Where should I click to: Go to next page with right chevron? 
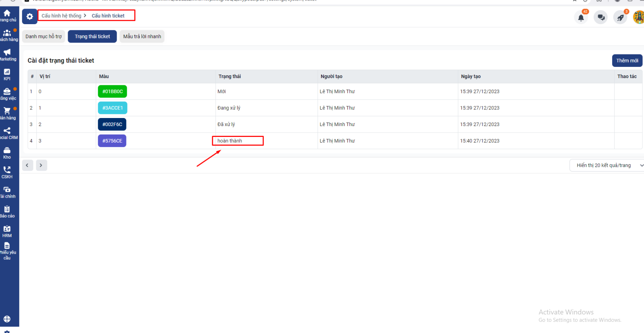41,165
